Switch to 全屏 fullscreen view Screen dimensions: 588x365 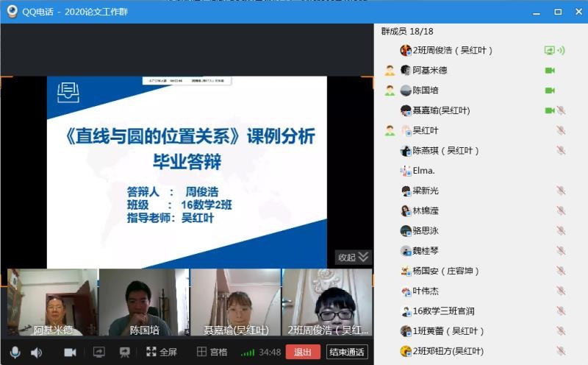point(162,352)
